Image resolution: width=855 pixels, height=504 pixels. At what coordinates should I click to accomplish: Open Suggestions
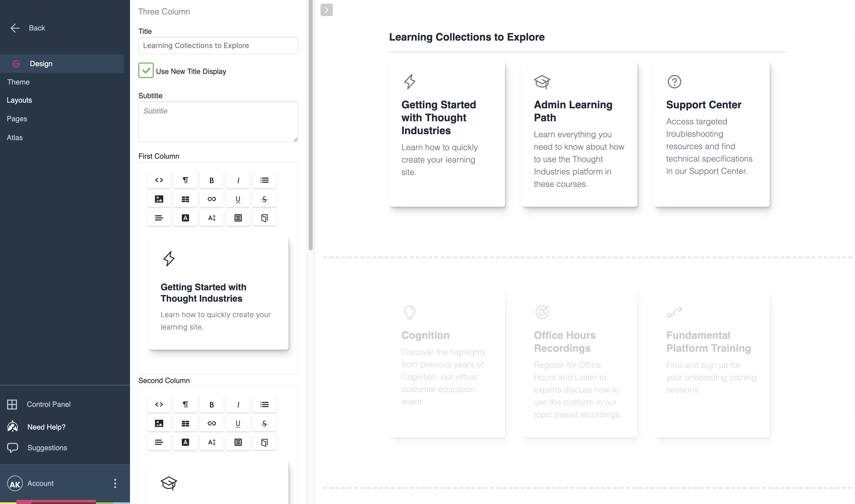(x=37, y=448)
